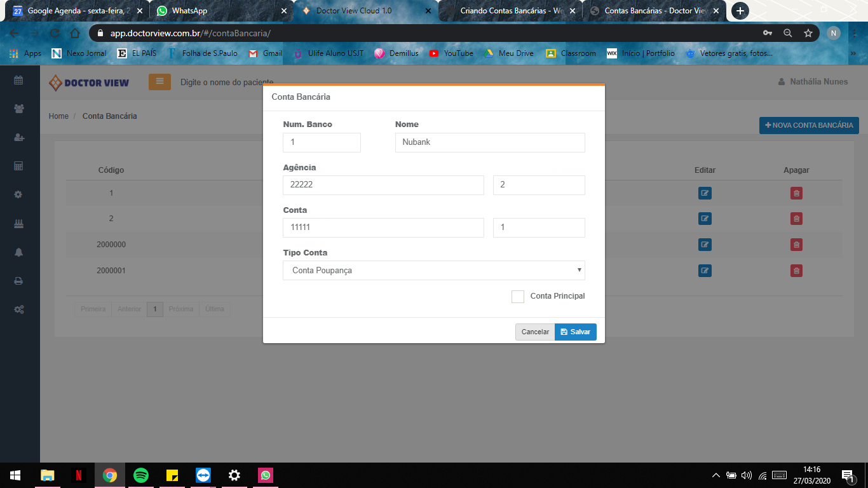The width and height of the screenshot is (868, 488).
Task: Check the Conta Principal checkbox
Action: [517, 297]
